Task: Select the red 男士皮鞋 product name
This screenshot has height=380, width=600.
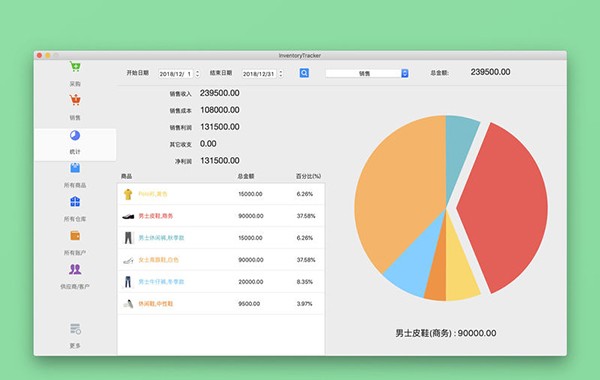Action: pos(156,216)
